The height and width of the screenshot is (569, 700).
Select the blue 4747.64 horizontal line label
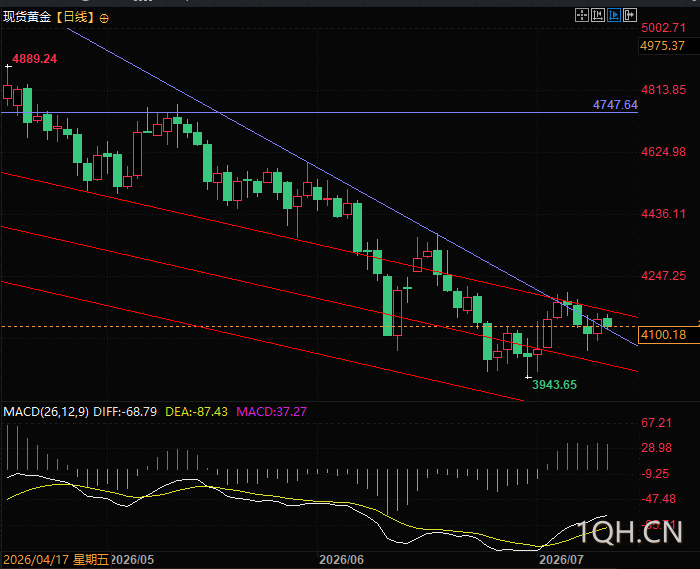pyautogui.click(x=615, y=105)
